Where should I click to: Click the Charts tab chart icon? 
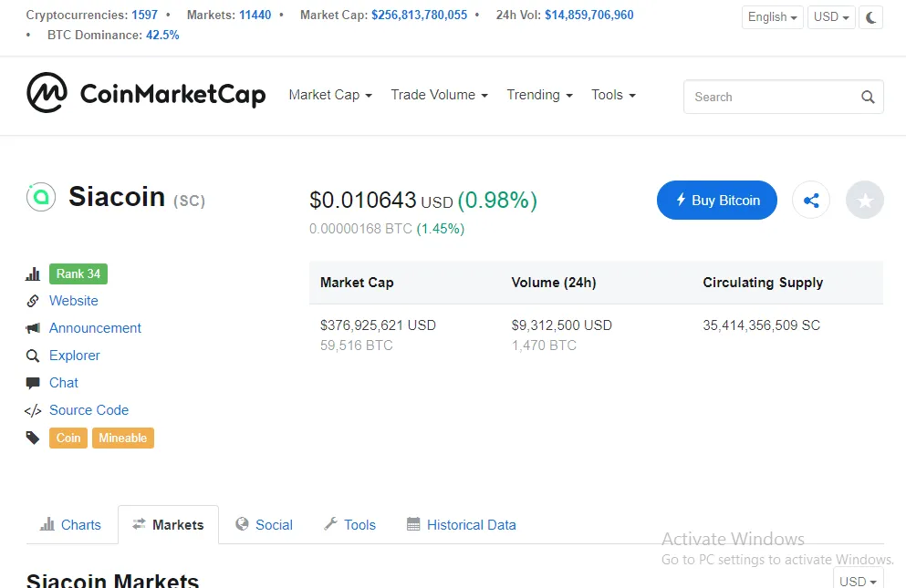pos(47,524)
